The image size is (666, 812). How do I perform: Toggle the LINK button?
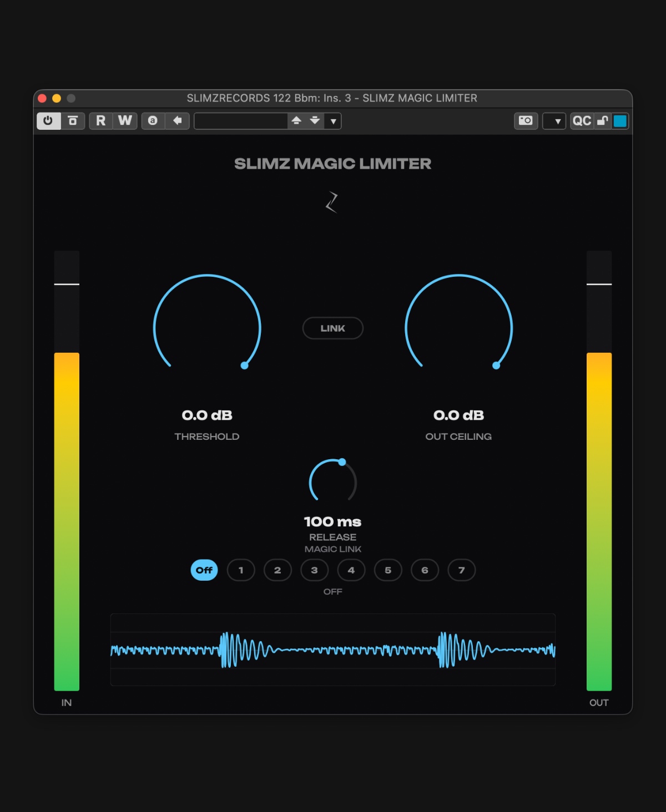coord(333,328)
